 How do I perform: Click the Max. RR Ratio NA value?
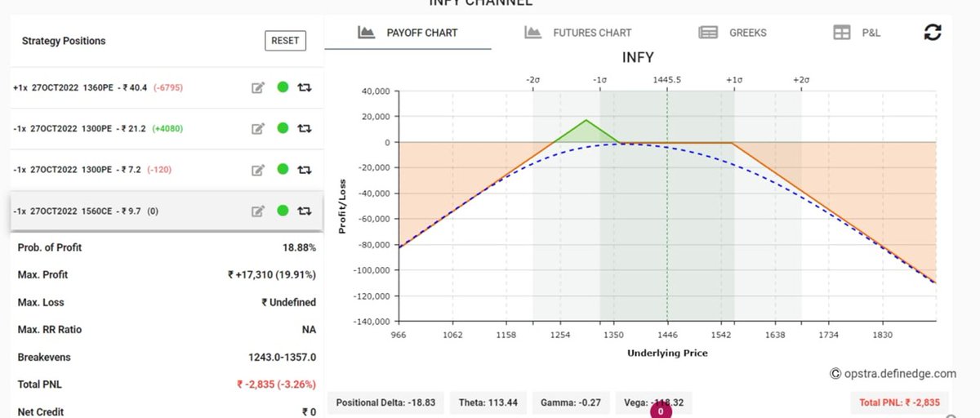(309, 330)
